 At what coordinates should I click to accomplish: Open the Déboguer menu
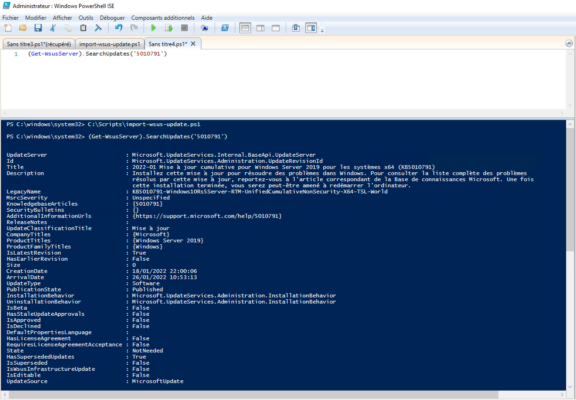pos(112,18)
